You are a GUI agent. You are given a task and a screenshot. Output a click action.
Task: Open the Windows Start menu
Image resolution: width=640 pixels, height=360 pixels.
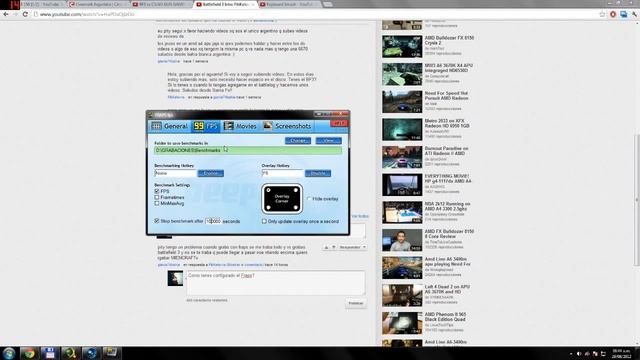point(9,353)
